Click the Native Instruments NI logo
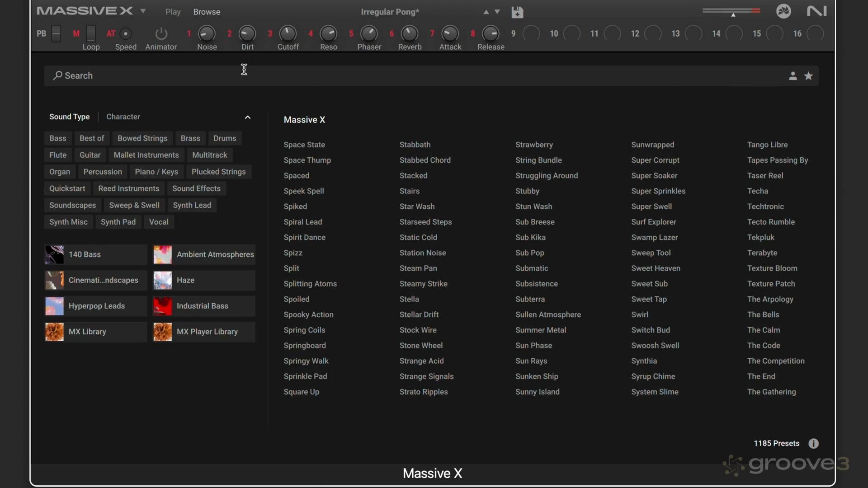 click(x=816, y=11)
